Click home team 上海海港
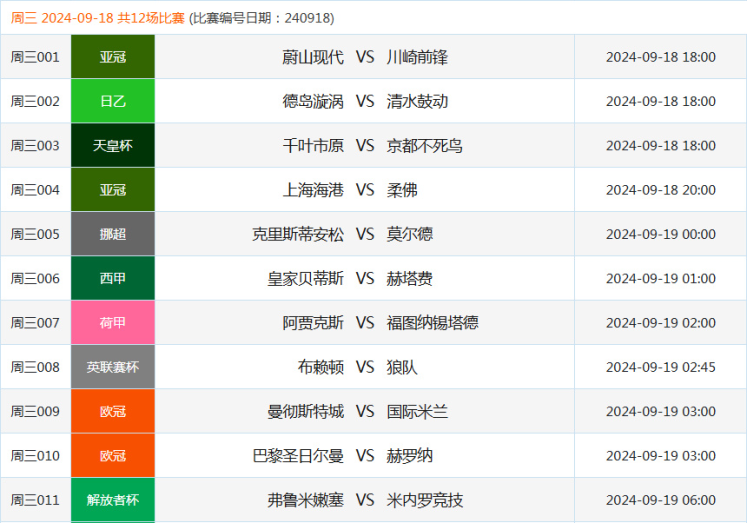The height and width of the screenshot is (523, 747). 313,190
